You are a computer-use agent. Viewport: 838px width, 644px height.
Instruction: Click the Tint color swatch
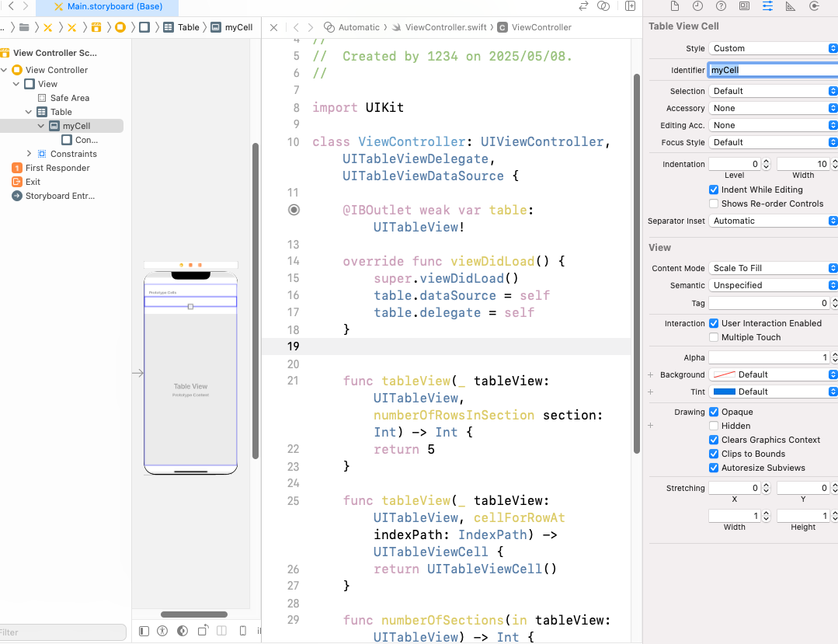(724, 392)
